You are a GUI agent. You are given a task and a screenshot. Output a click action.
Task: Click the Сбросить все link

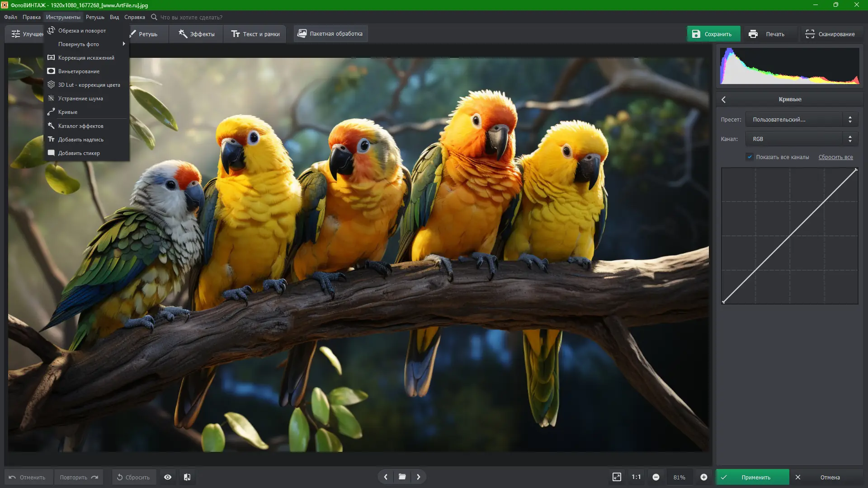tap(835, 157)
